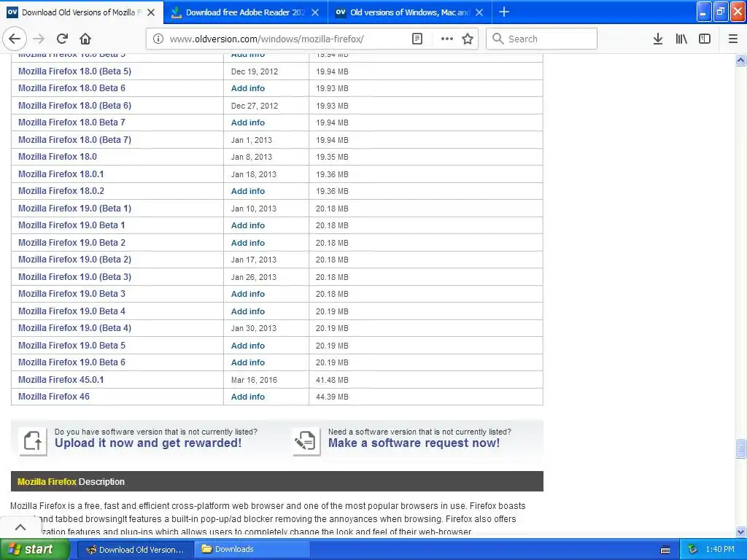The width and height of the screenshot is (747, 560).
Task: Click the upload software icon
Action: point(33,440)
